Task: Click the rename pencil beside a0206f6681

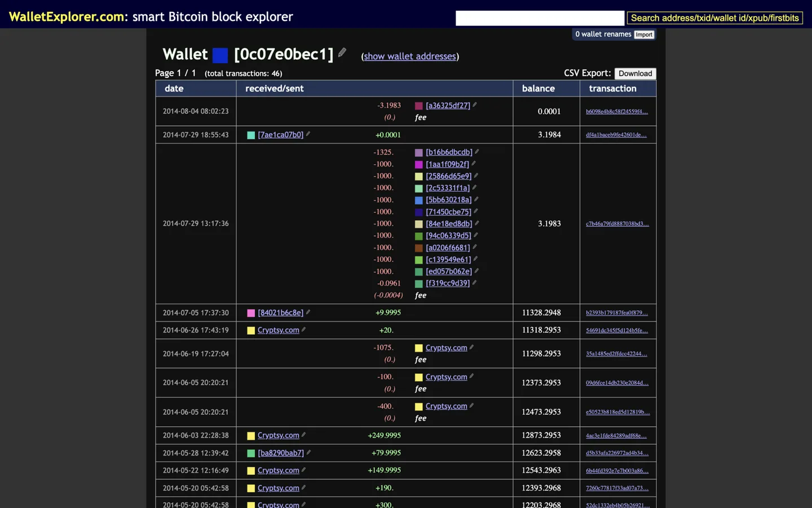Action: pos(475,247)
